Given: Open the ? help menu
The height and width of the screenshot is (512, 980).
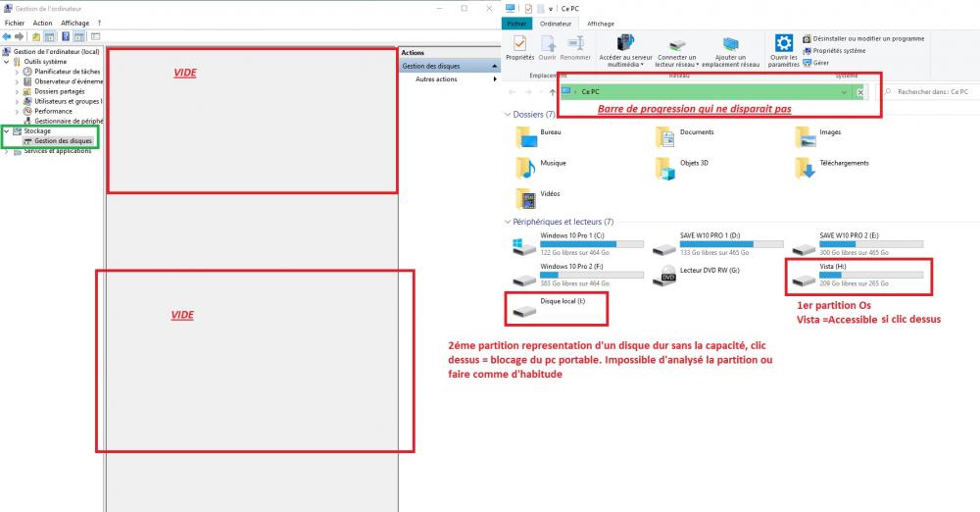Looking at the screenshot, I should point(99,24).
